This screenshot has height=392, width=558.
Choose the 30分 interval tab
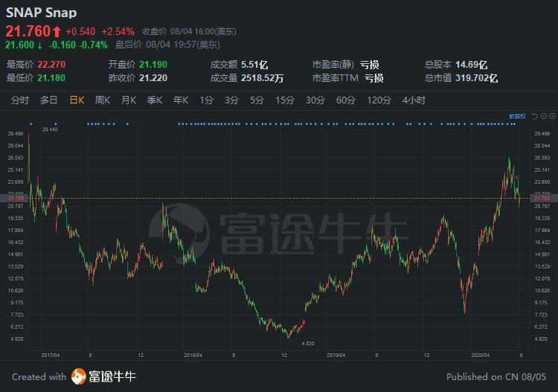(315, 100)
